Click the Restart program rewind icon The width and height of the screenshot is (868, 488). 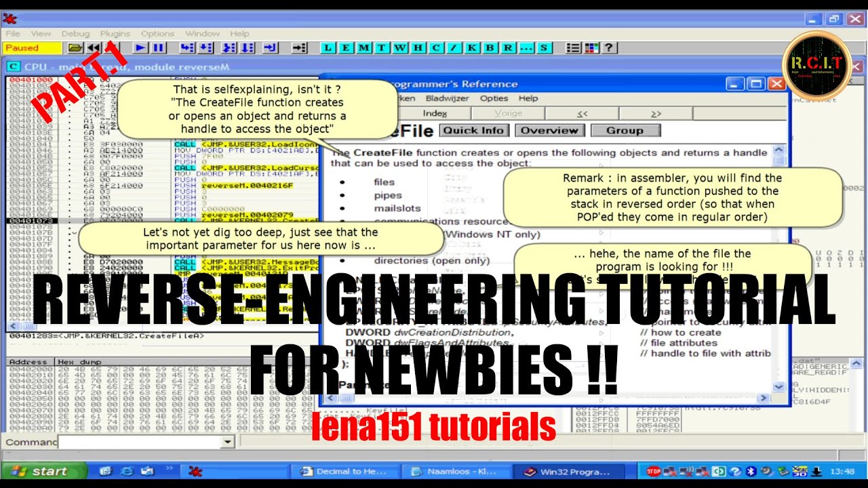point(94,47)
